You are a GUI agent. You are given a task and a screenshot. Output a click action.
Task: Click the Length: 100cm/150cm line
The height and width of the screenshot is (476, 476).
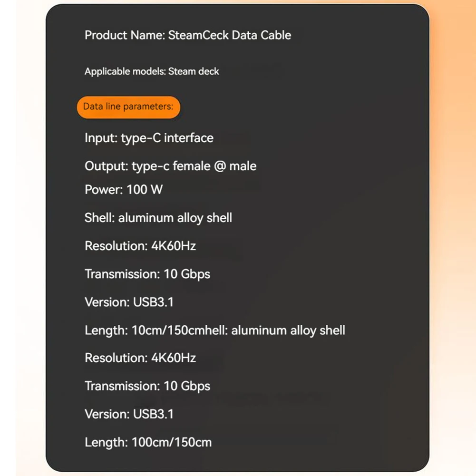coord(148,442)
